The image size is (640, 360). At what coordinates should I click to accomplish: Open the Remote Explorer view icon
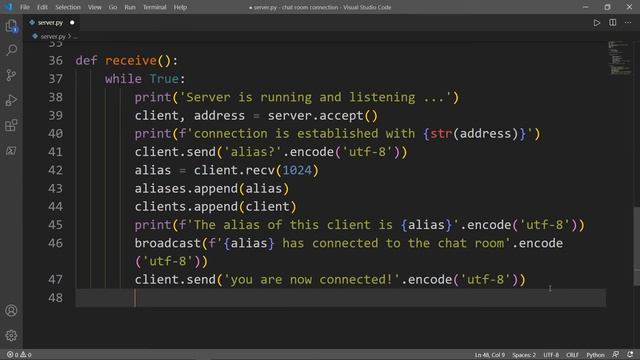[x=11, y=151]
